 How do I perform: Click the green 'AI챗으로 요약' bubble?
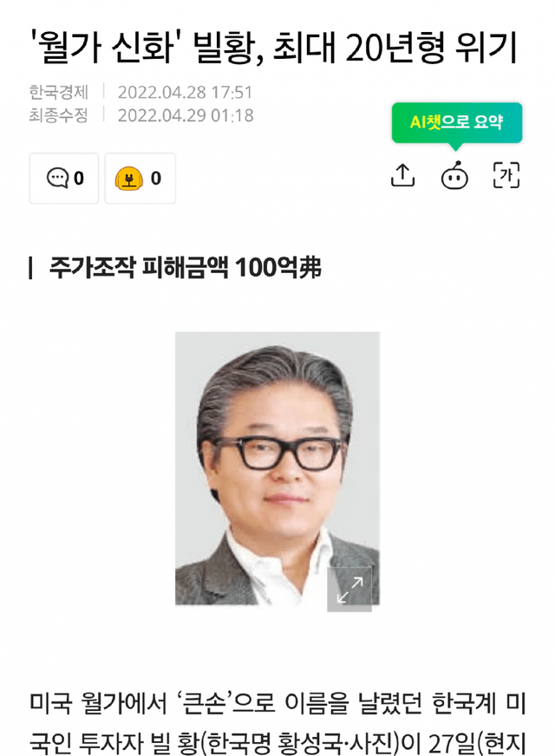click(457, 122)
